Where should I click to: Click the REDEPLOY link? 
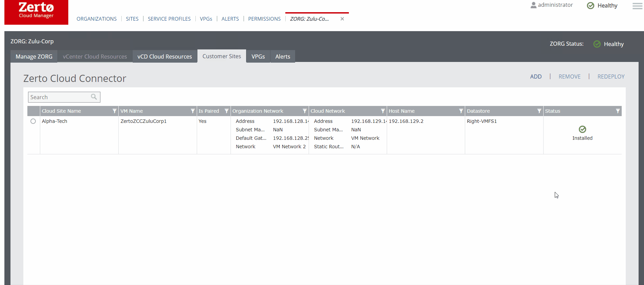click(611, 76)
